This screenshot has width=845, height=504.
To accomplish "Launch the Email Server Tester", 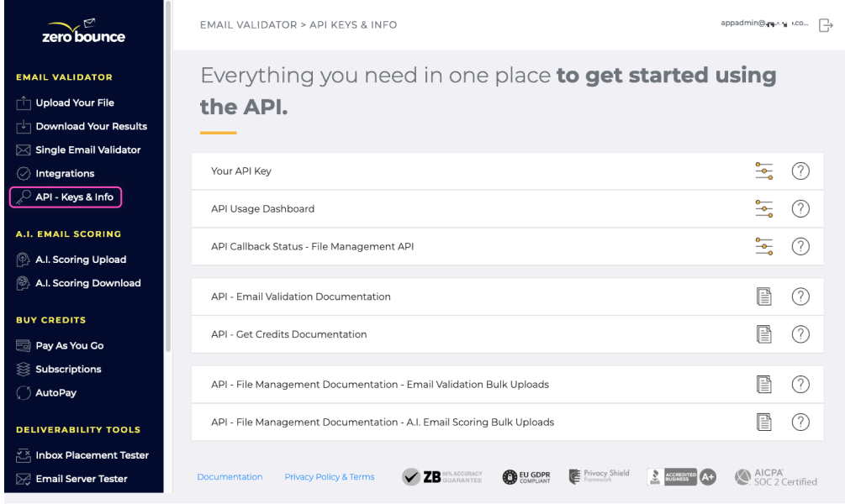I will point(81,479).
